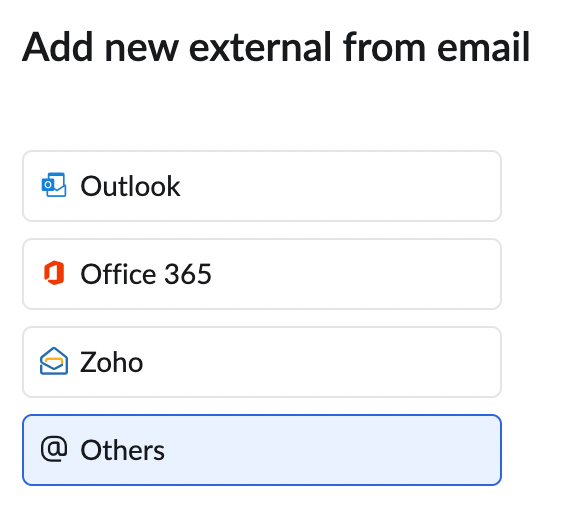Choose the Office 365 provider option
The height and width of the screenshot is (510, 566).
pos(262,274)
